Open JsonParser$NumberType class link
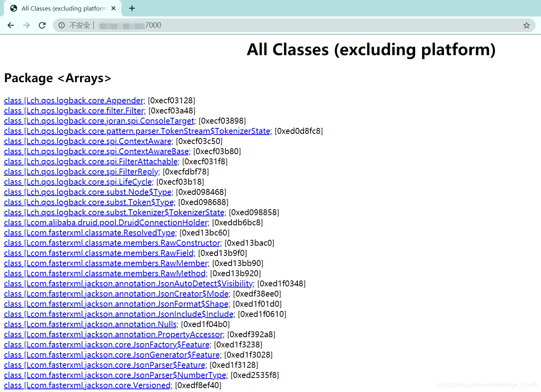Viewport: 541px width, 392px height. tap(116, 375)
